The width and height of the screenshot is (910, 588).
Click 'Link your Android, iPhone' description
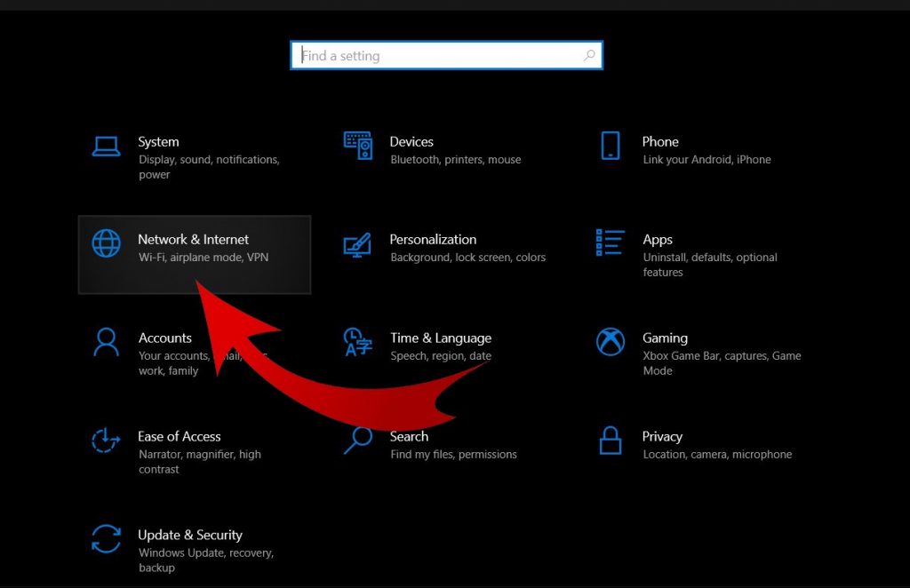[706, 160]
